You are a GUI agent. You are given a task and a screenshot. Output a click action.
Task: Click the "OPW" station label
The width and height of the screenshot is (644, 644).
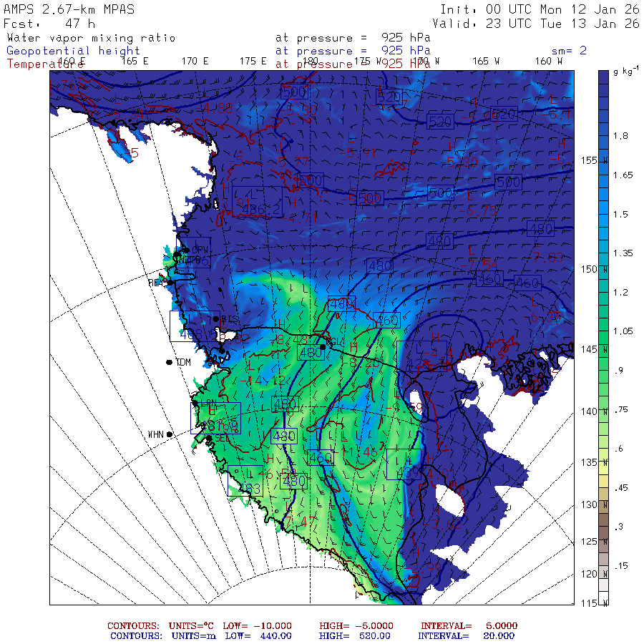point(200,250)
